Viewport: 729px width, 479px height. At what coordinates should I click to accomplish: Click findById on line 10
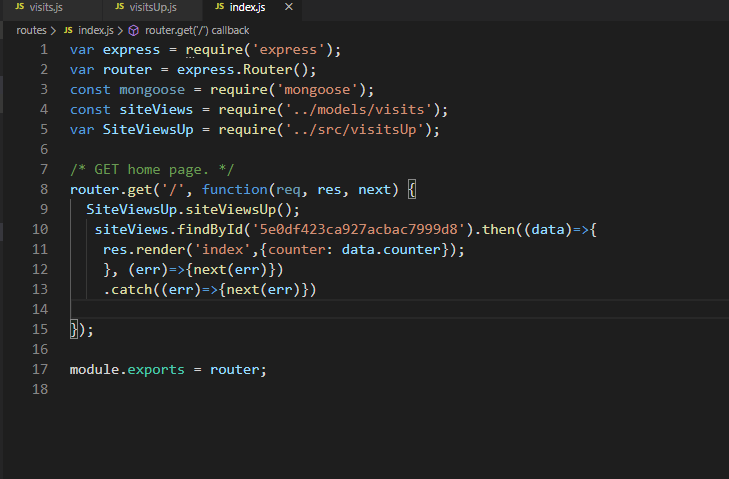coord(210,230)
